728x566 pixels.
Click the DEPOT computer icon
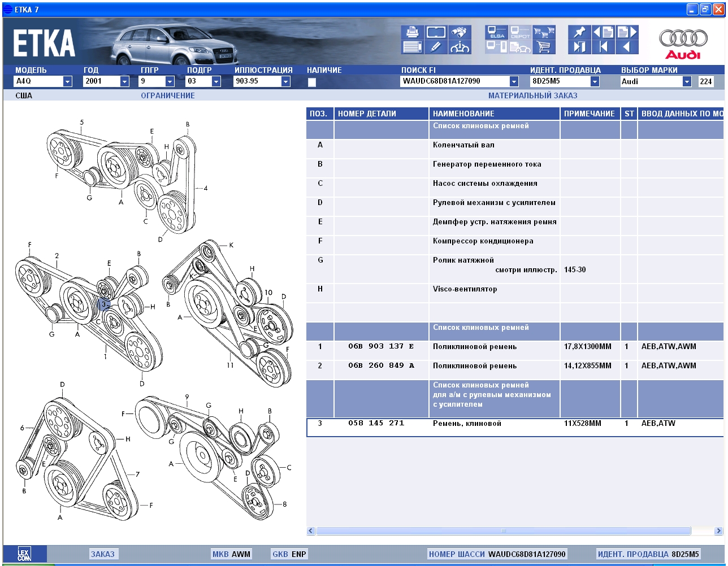[x=521, y=32]
